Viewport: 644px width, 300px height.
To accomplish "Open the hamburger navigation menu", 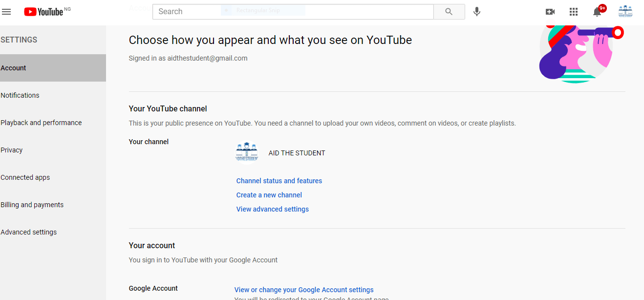I will (6, 11).
